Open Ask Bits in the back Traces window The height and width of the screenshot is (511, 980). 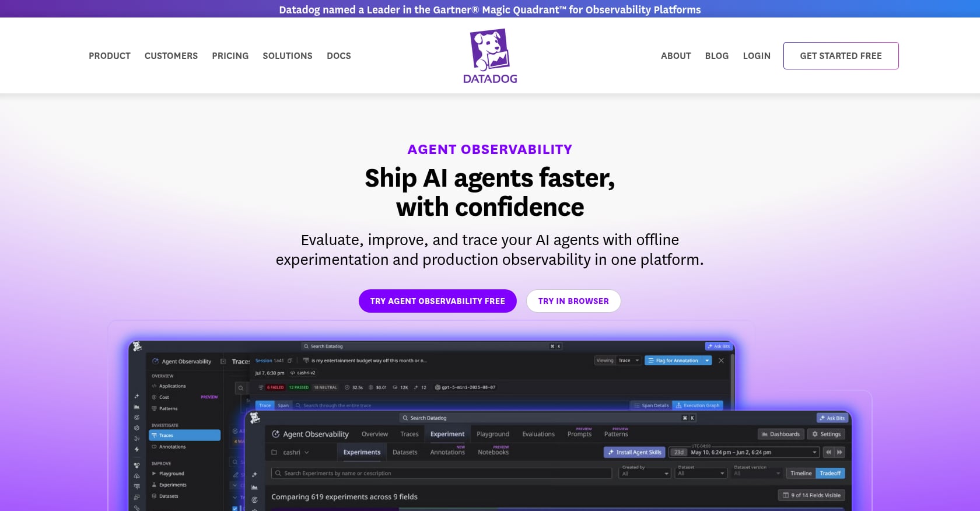[718, 346]
